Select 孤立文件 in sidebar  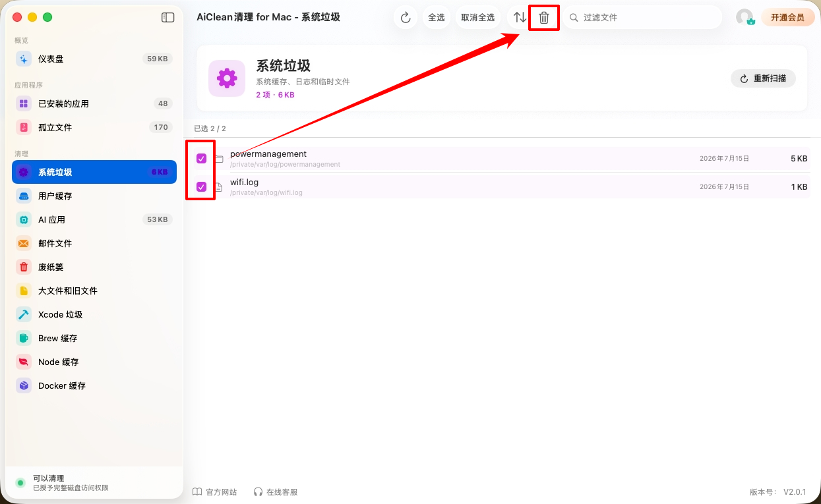pyautogui.click(x=94, y=127)
